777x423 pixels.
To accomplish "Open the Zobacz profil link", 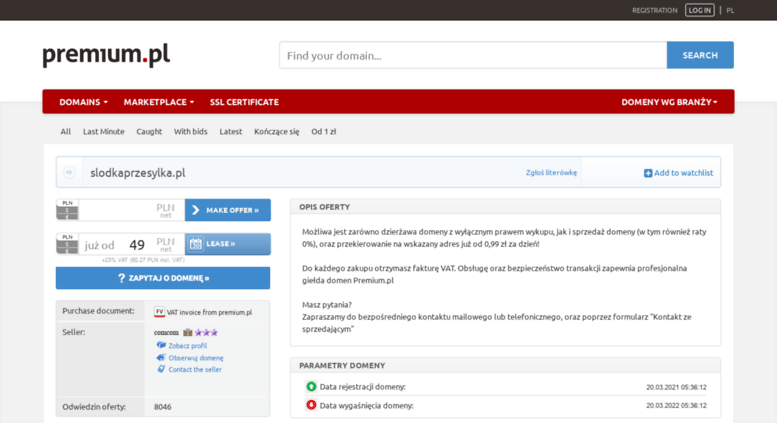I will click(188, 346).
